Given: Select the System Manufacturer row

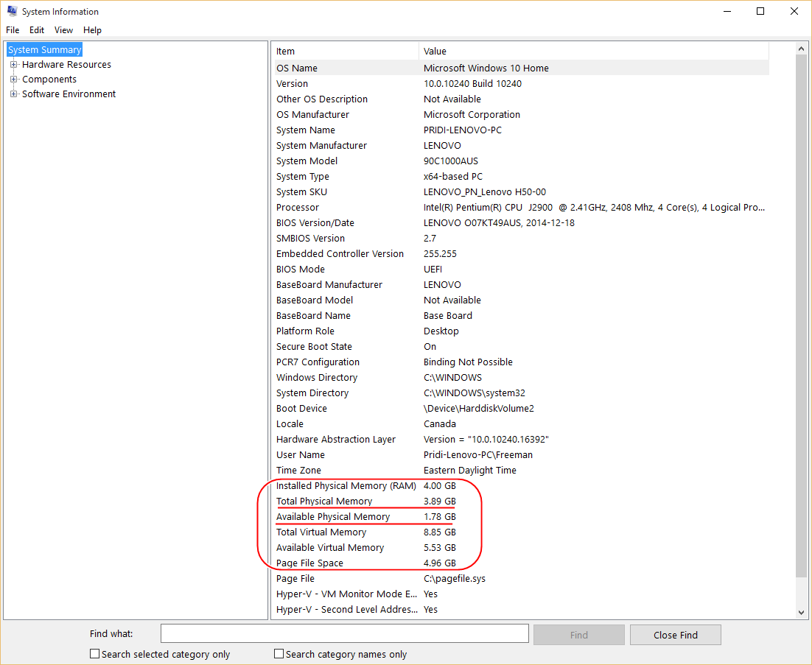Looking at the screenshot, I should click(522, 145).
